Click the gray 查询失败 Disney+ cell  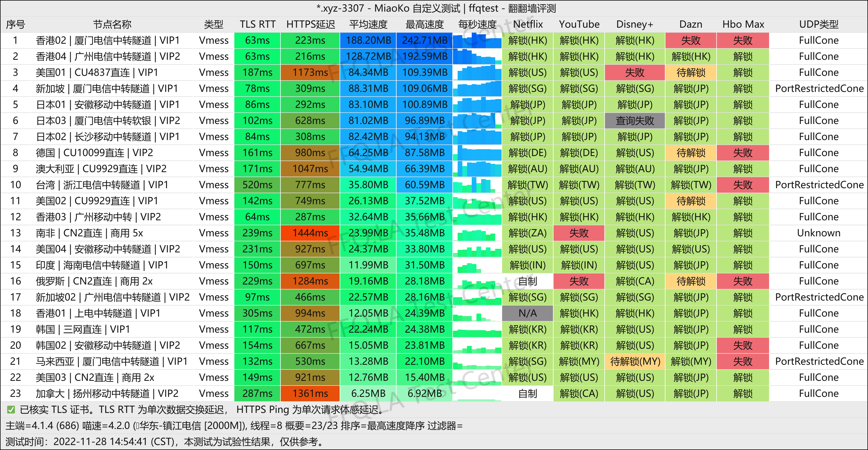(x=635, y=121)
